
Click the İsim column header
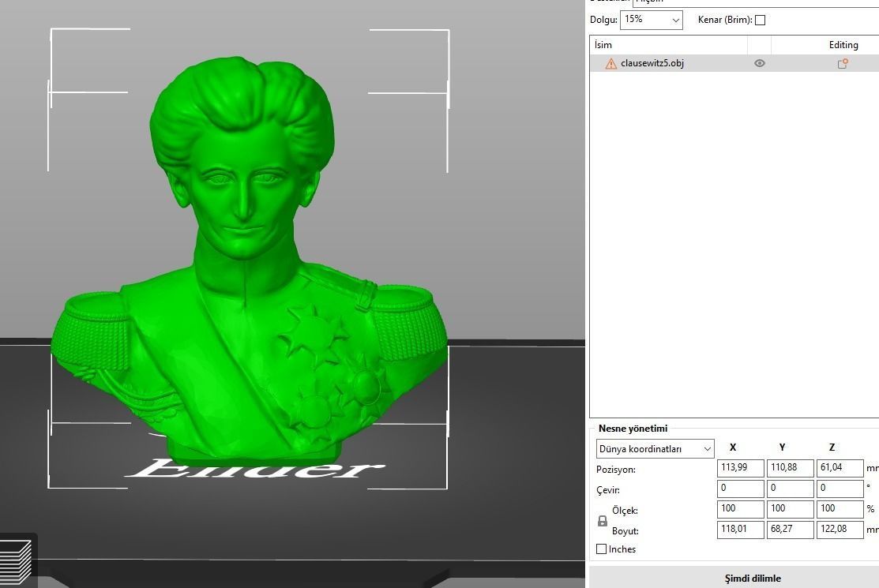(x=669, y=45)
